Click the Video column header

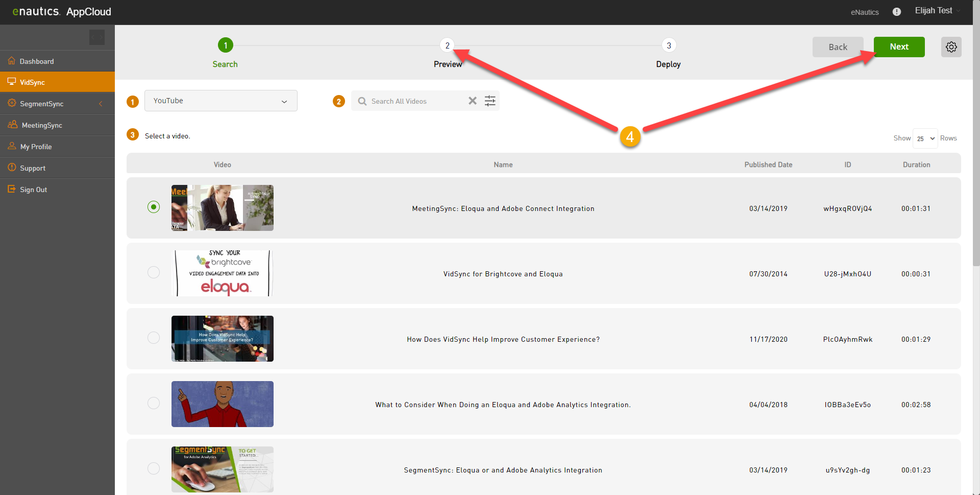pos(223,164)
